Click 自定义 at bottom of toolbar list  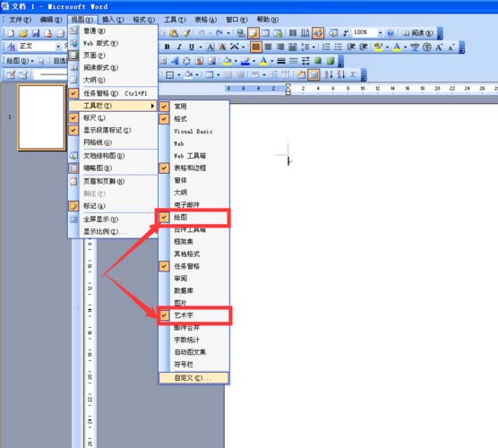tap(193, 378)
